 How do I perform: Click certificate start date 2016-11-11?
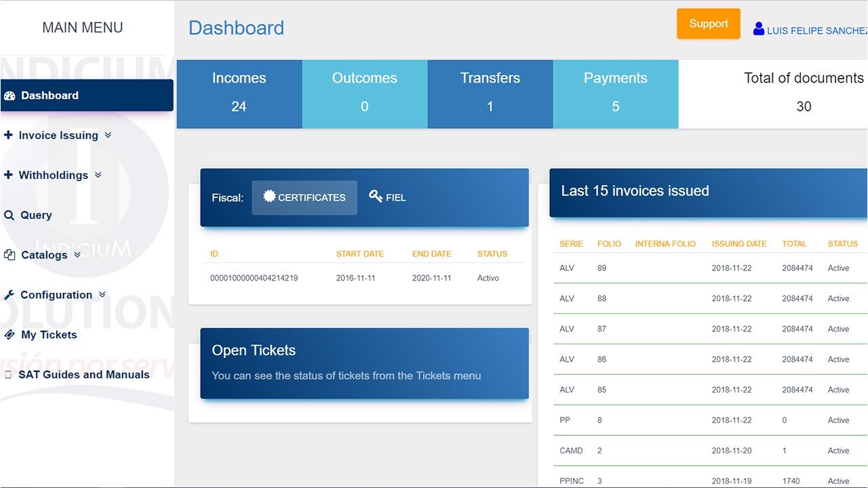point(355,278)
